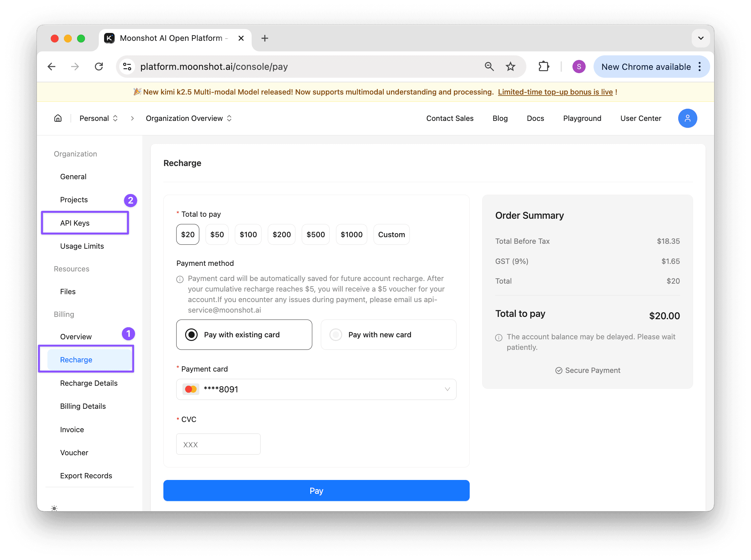Open the Payment card ****8091 dropdown
The width and height of the screenshot is (751, 560).
(316, 389)
